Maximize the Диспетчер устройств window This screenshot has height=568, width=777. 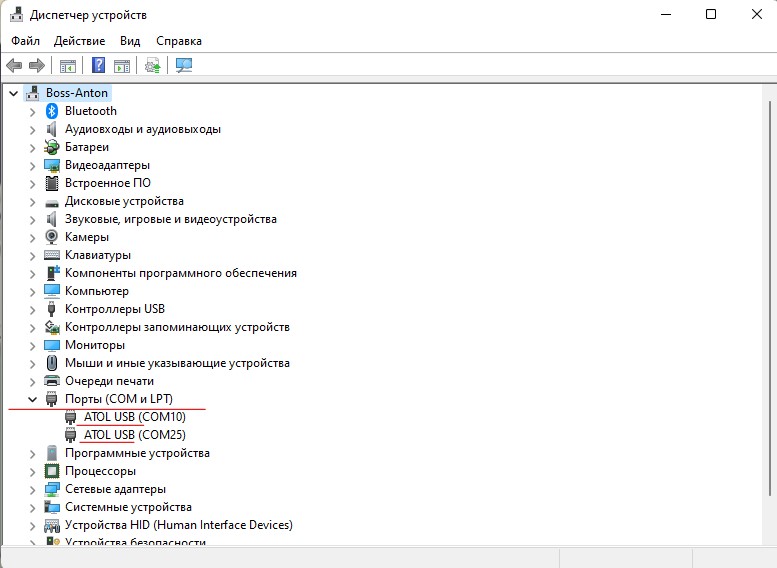coord(711,14)
